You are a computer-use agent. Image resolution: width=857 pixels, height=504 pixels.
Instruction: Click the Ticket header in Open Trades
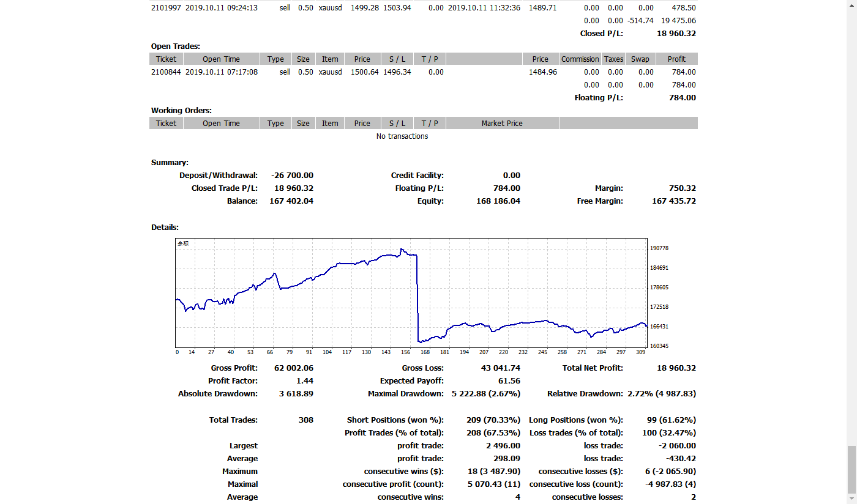166,59
